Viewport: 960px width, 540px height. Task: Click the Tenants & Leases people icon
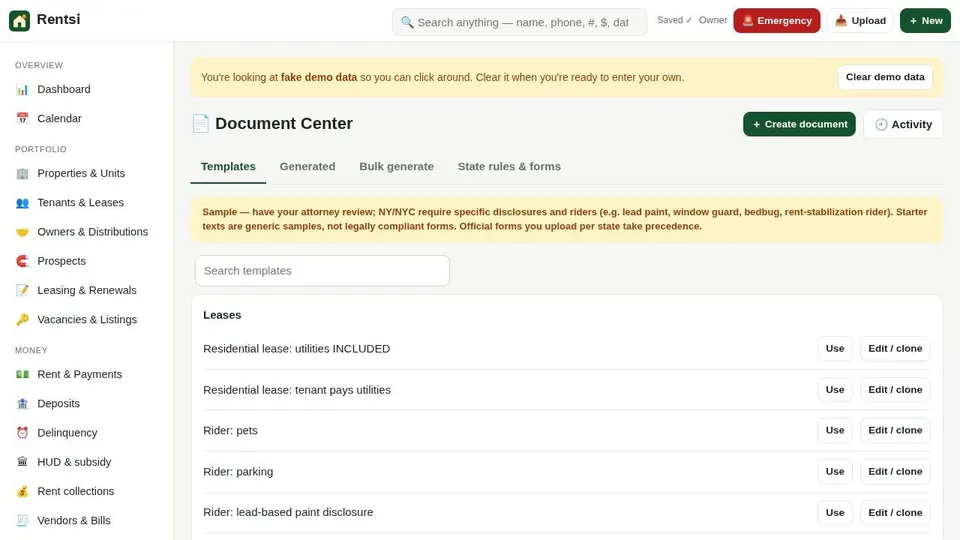(23, 203)
